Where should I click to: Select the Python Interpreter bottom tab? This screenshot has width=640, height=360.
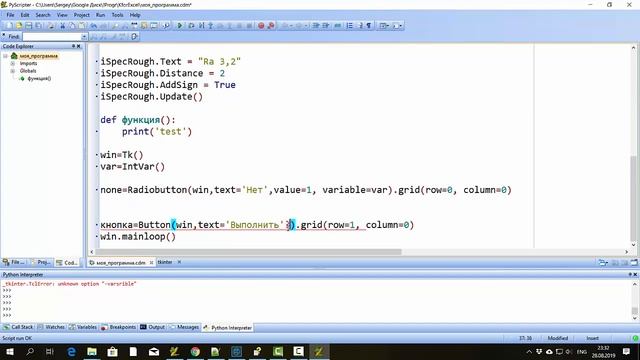tap(228, 328)
